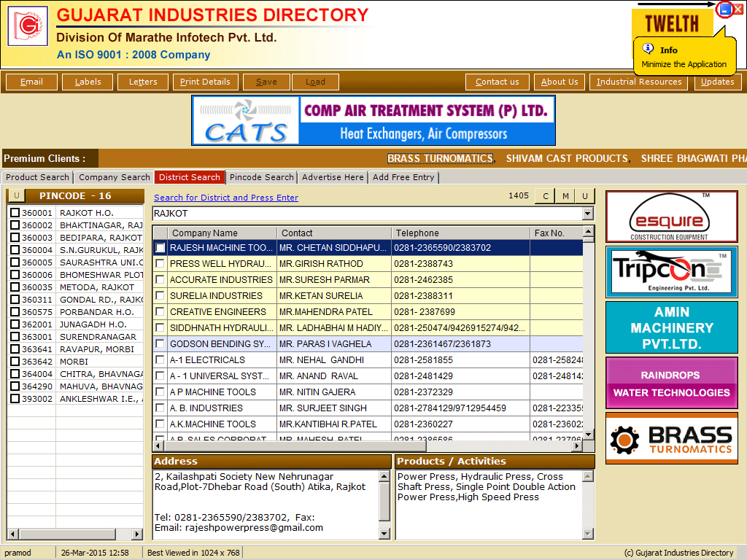
Task: Check pincode 360001 RAJKOT H.O.
Action: point(15,212)
